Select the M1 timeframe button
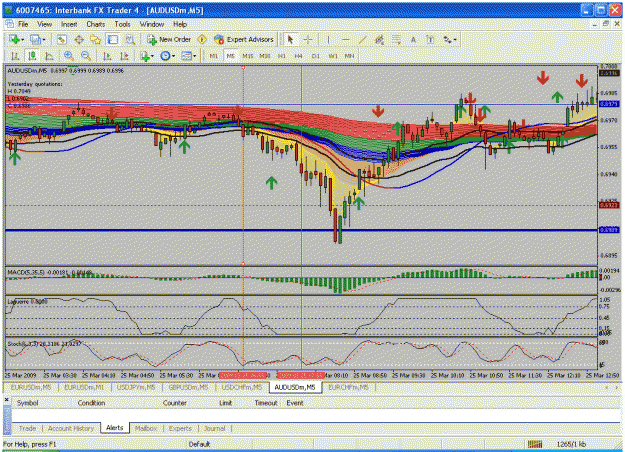The width and height of the screenshot is (625, 452). point(214,56)
